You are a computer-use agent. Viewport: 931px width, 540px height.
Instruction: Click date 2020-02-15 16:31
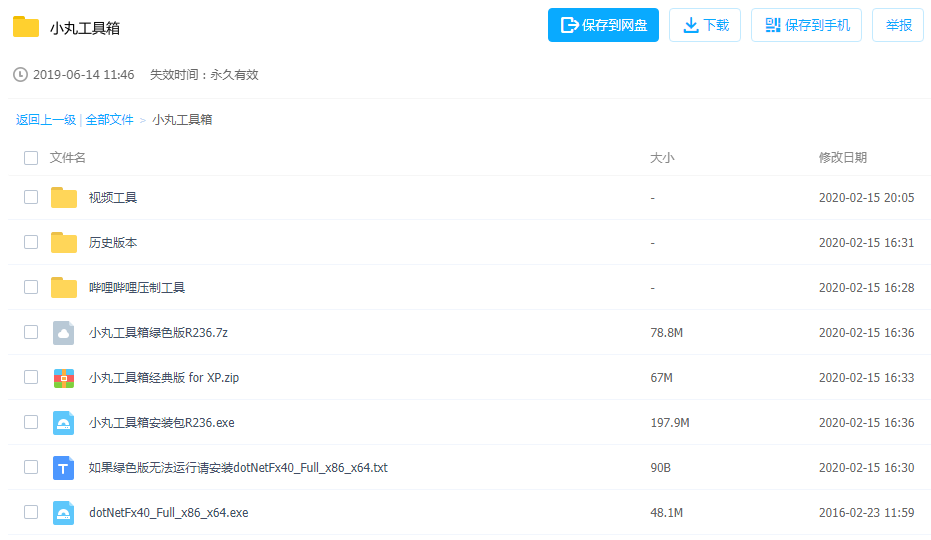(866, 243)
